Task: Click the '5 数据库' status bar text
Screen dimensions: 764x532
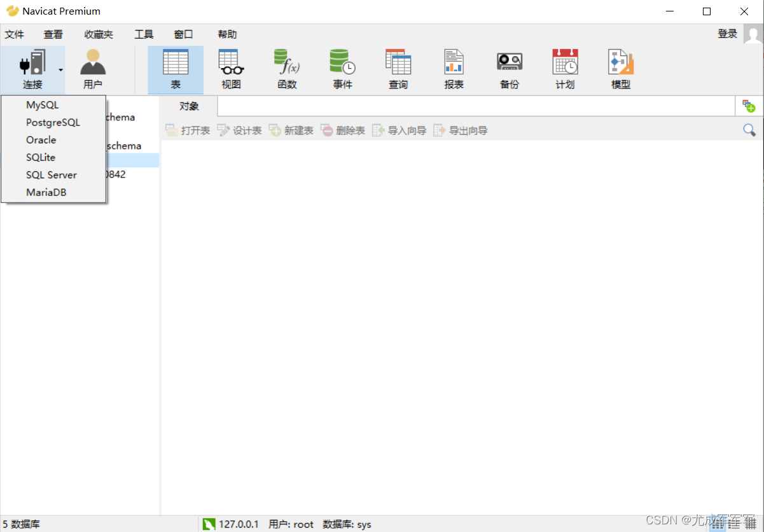Action: [21, 524]
